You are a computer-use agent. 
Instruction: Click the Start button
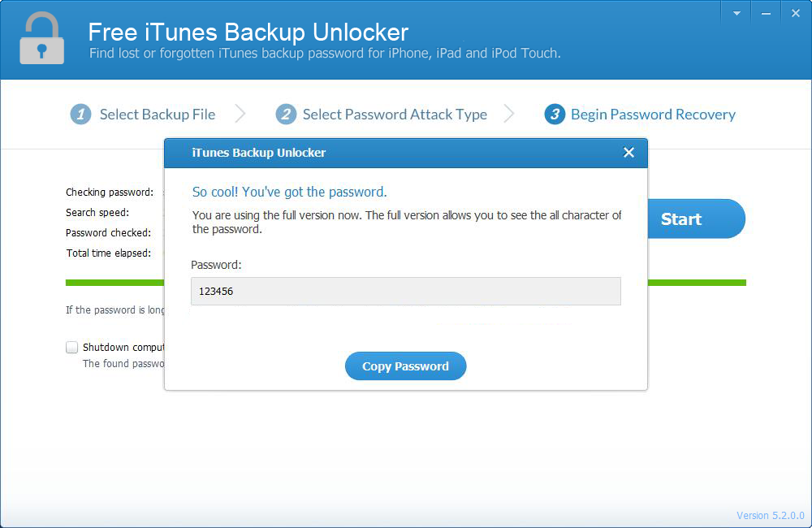(697, 219)
